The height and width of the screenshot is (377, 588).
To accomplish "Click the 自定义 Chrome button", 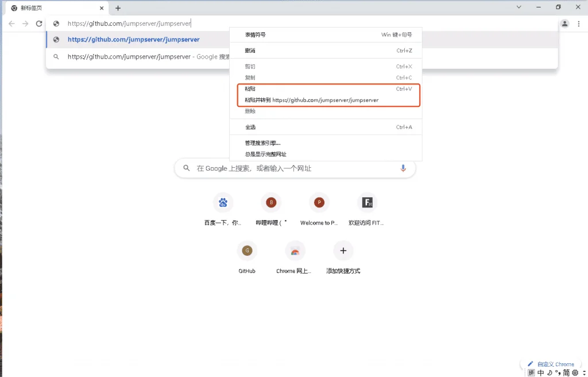I will pyautogui.click(x=551, y=364).
